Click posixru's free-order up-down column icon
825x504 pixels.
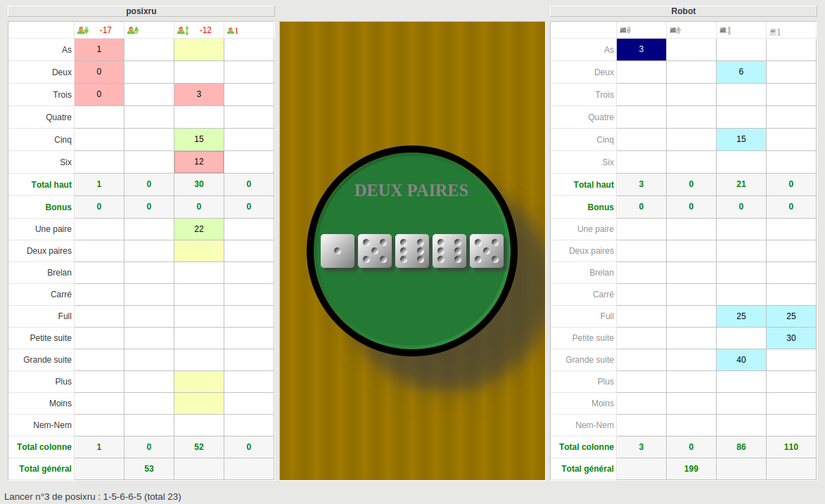click(x=183, y=30)
